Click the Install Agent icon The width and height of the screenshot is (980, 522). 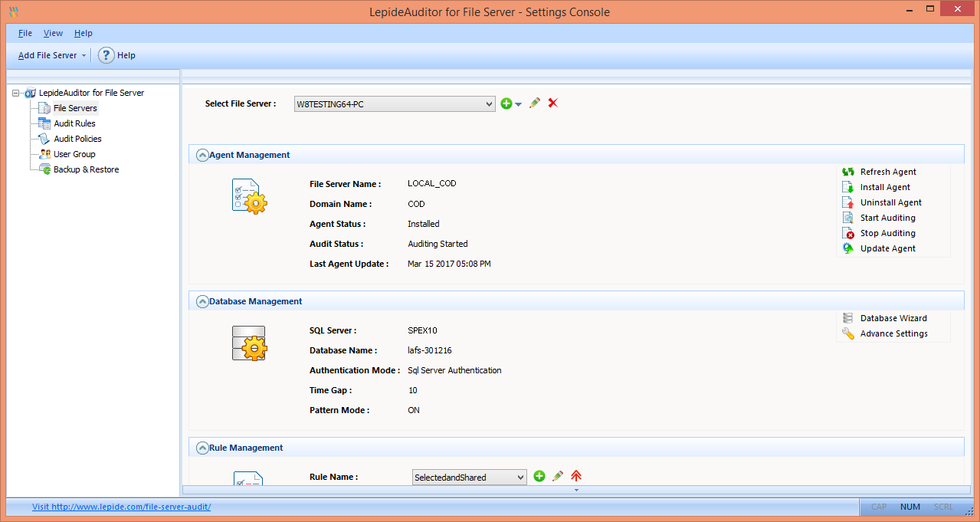click(847, 187)
